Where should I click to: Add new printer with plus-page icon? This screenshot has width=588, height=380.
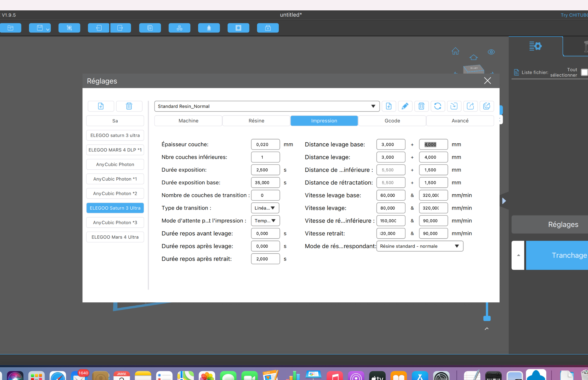coord(101,106)
